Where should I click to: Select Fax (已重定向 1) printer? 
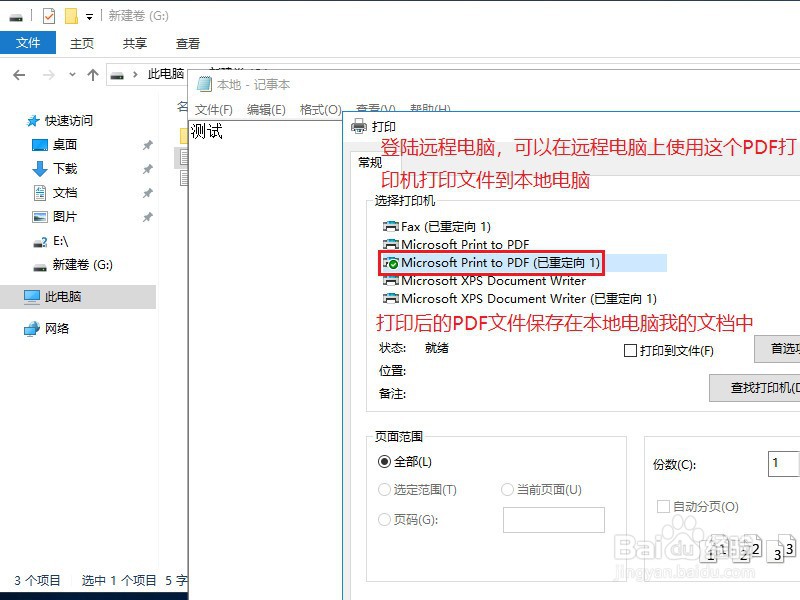pos(437,226)
